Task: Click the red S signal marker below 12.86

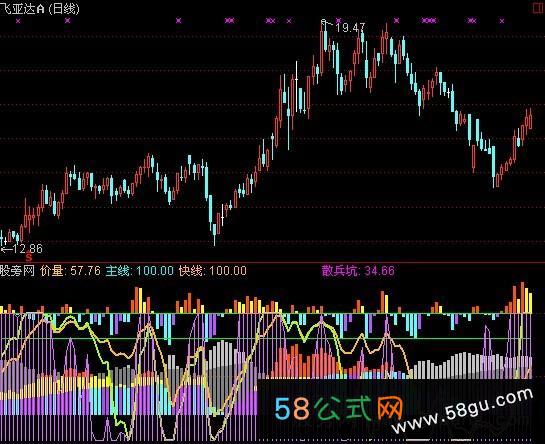Action: click(x=29, y=258)
